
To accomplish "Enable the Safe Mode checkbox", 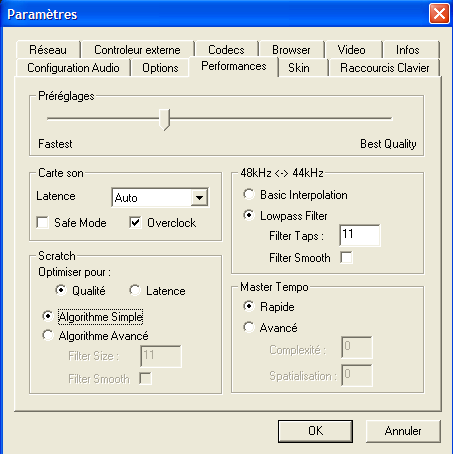I will [x=42, y=222].
